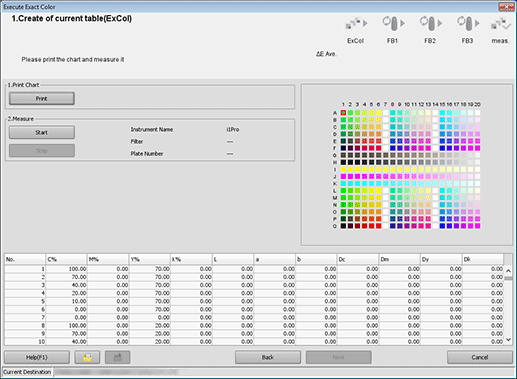Click the Dk column header
Image resolution: width=517 pixels, height=379 pixels.
[x=482, y=259]
